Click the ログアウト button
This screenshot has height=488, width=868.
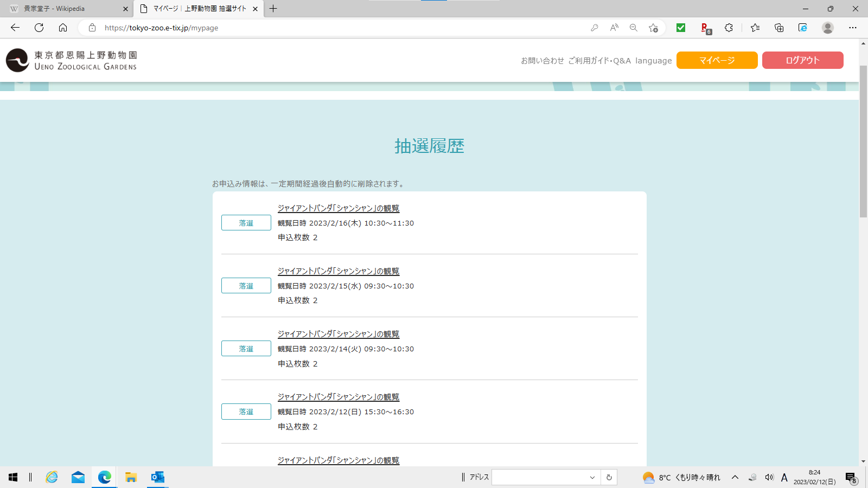(802, 60)
